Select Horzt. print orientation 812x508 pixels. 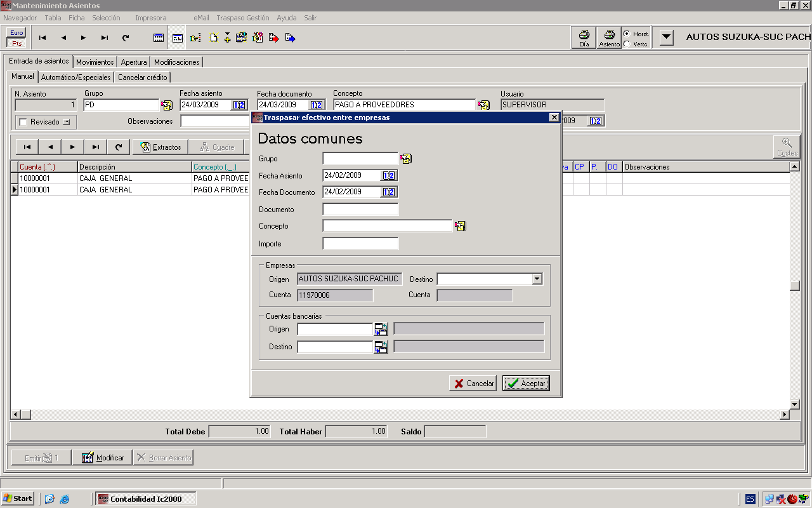tap(627, 34)
